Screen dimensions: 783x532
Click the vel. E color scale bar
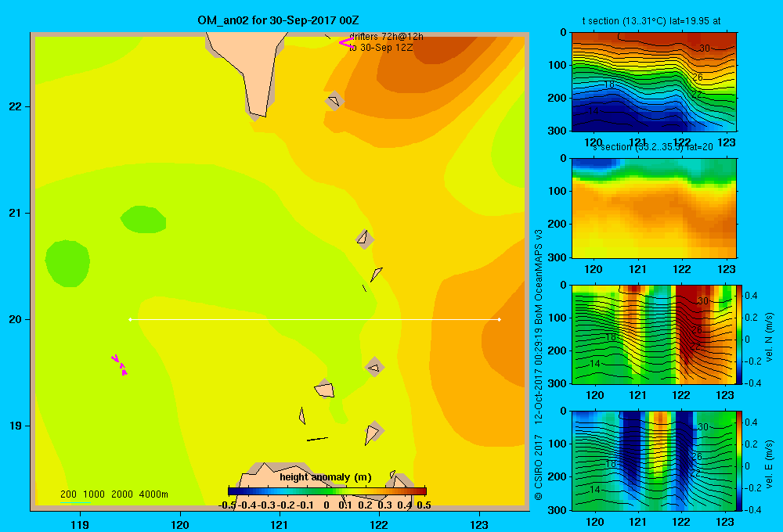pyautogui.click(x=740, y=461)
